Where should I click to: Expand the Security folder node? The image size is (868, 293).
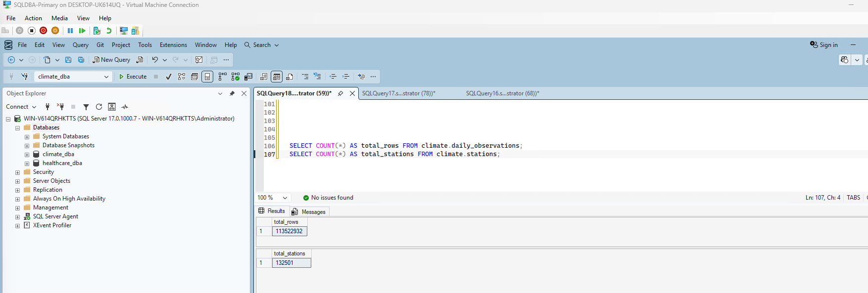click(x=17, y=172)
